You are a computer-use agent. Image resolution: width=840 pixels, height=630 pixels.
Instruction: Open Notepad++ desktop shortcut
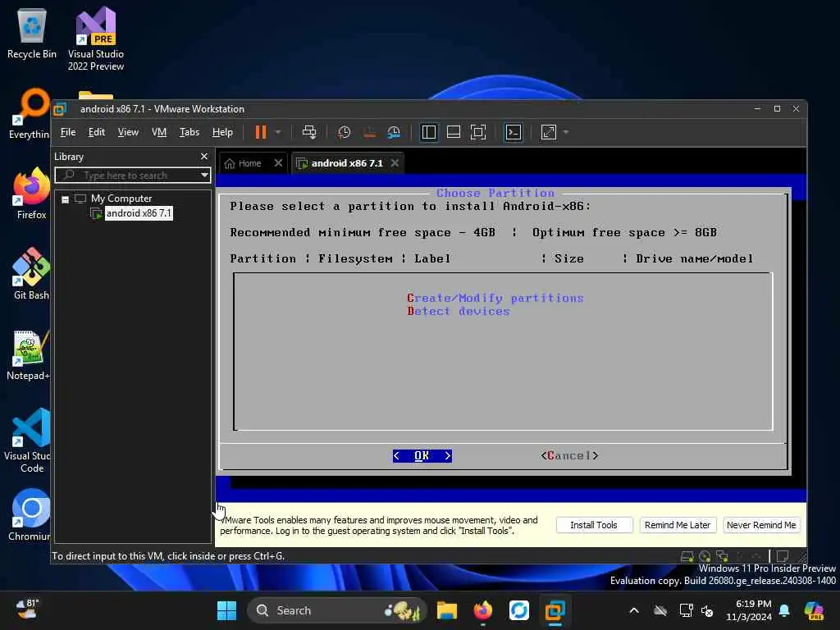[x=29, y=354]
